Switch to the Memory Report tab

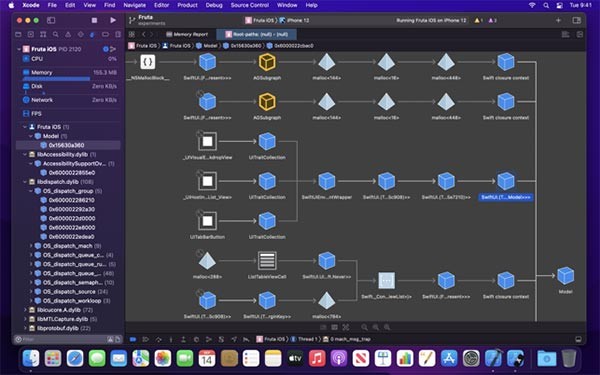point(188,34)
